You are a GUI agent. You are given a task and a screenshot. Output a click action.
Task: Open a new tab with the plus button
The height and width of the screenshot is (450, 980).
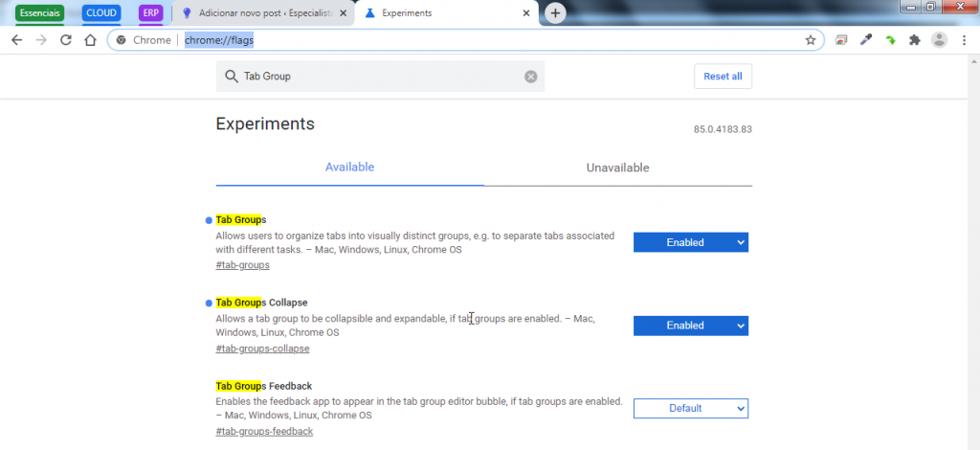[555, 13]
